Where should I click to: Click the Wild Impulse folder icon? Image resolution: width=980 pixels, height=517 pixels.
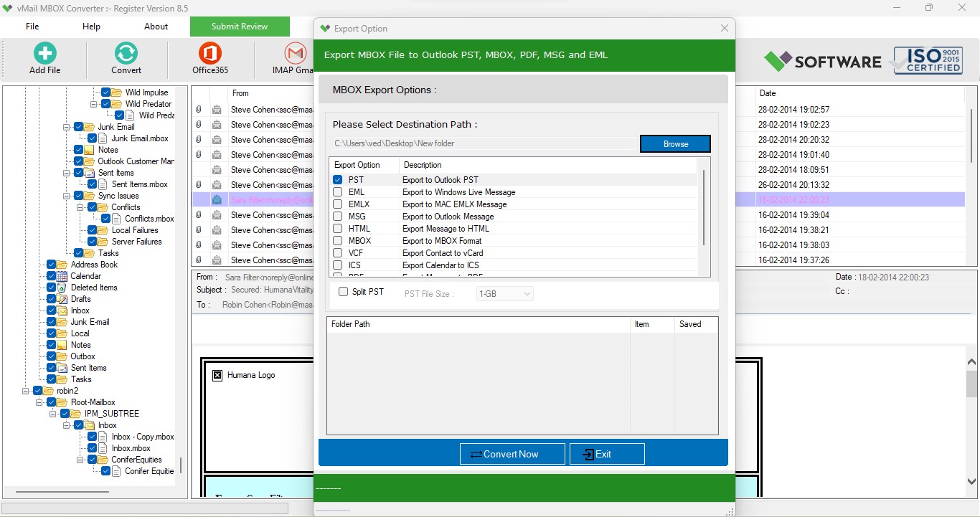[118, 93]
